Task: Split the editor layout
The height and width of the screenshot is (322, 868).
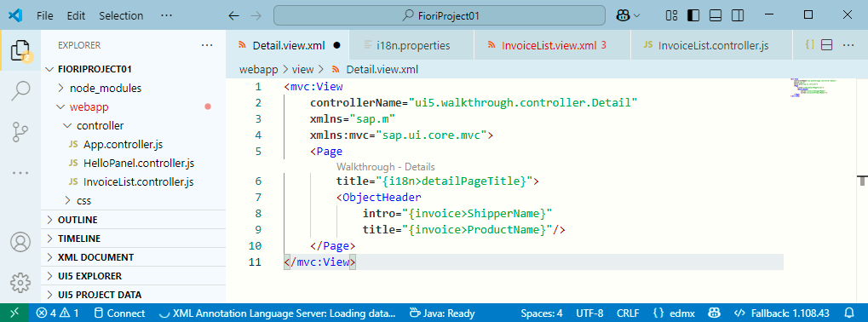Action: coord(827,45)
